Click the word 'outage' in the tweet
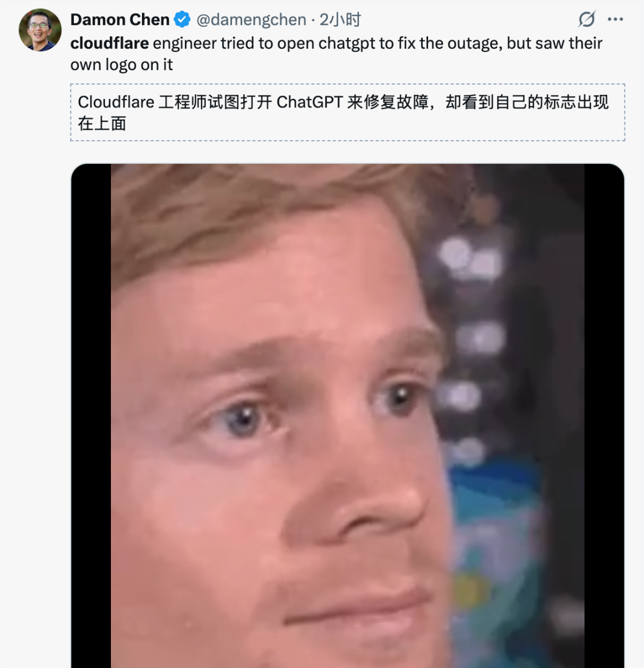 [475, 44]
